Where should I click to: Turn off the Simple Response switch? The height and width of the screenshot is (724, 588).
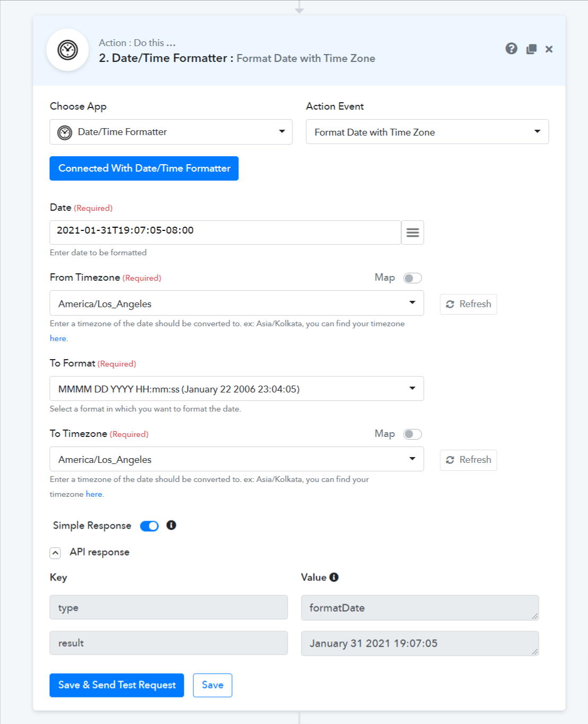pyautogui.click(x=149, y=526)
